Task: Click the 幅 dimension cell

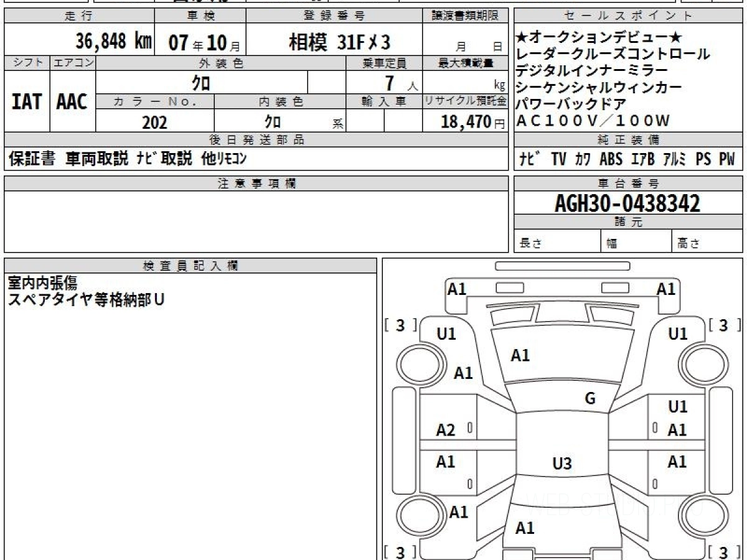Action: pos(636,241)
